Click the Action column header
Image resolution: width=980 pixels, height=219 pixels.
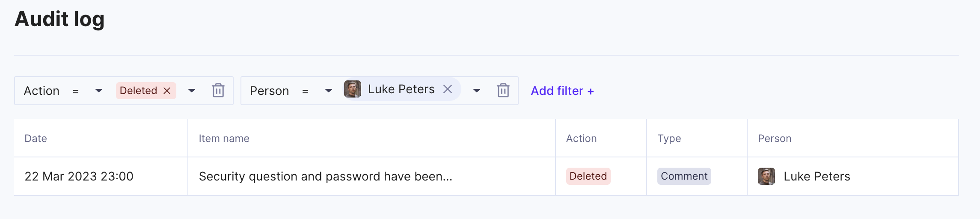(581, 139)
